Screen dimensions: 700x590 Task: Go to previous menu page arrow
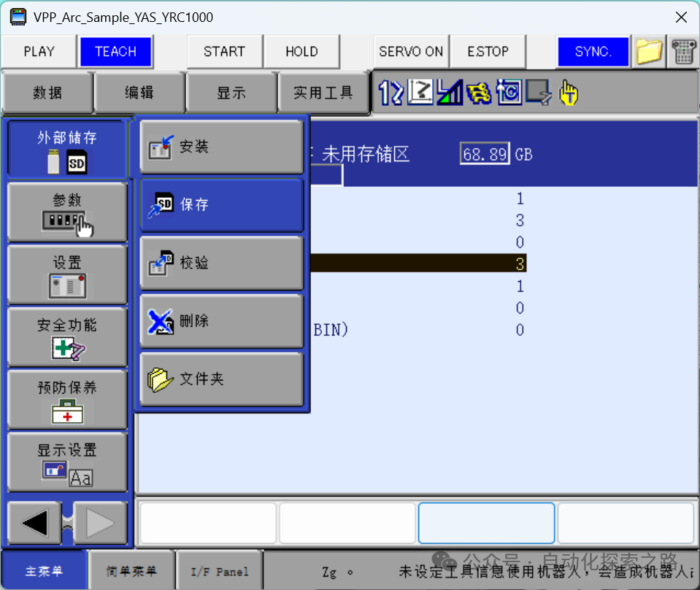[34, 523]
